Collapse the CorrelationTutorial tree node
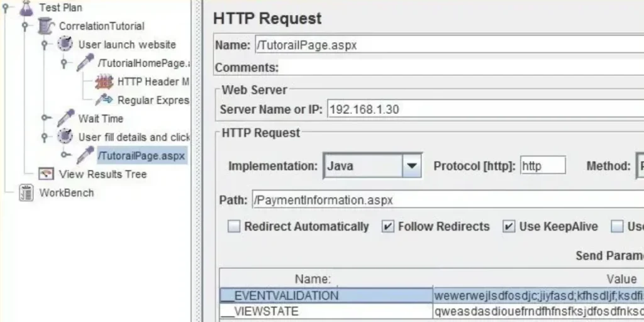This screenshot has height=322, width=644. [x=25, y=26]
